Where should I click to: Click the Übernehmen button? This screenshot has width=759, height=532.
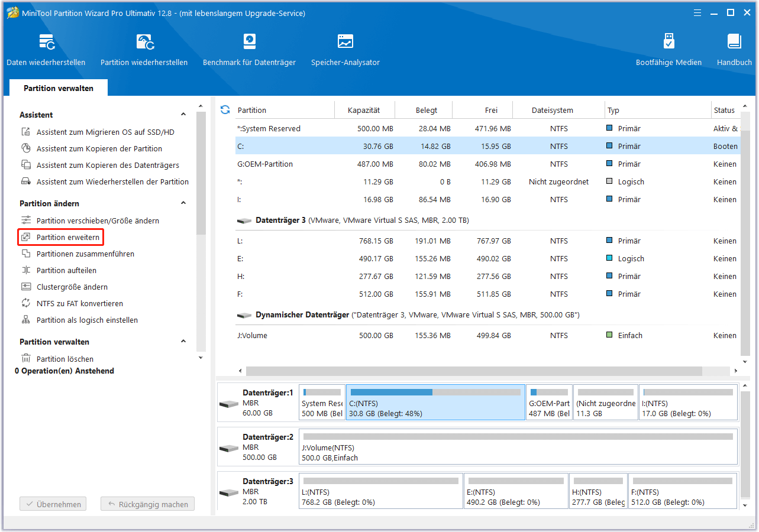53,504
